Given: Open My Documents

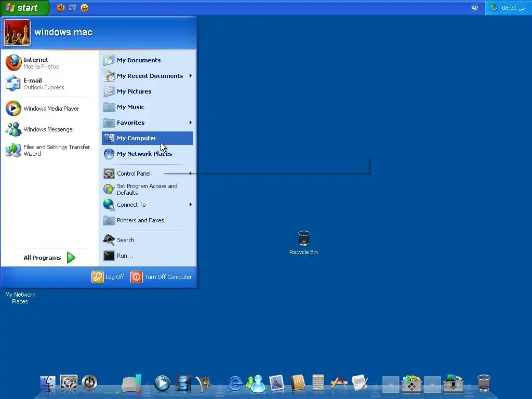Looking at the screenshot, I should [x=148, y=60].
